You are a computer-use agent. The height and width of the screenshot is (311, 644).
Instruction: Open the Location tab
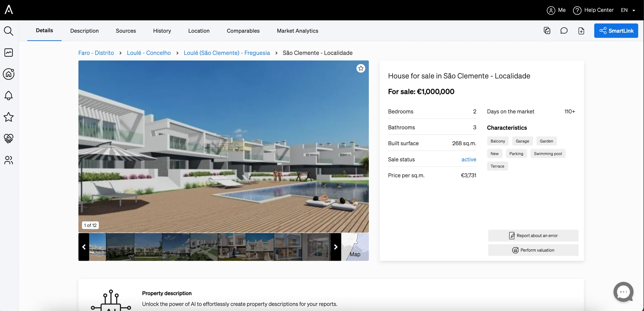(x=199, y=31)
